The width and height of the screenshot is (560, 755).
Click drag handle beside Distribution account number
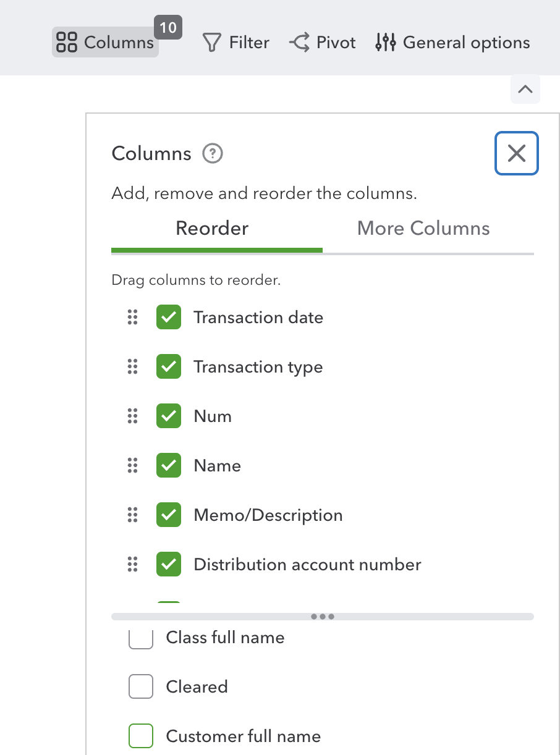(132, 565)
